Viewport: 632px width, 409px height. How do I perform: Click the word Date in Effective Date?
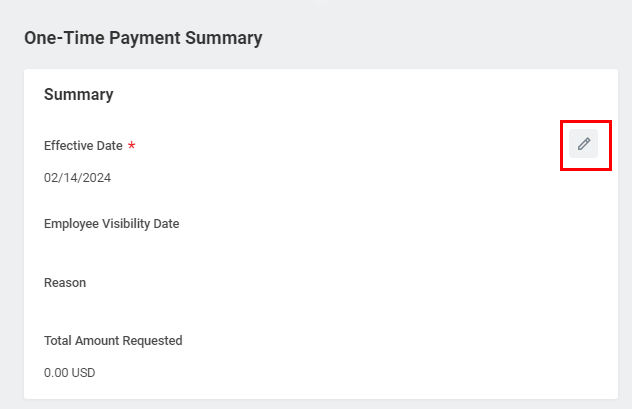pyautogui.click(x=109, y=146)
